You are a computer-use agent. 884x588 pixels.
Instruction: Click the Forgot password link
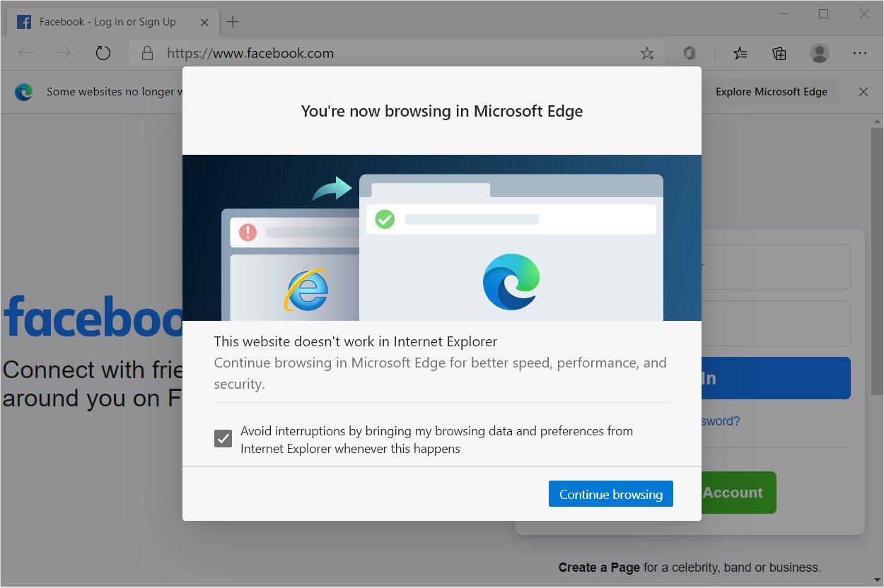click(x=717, y=421)
